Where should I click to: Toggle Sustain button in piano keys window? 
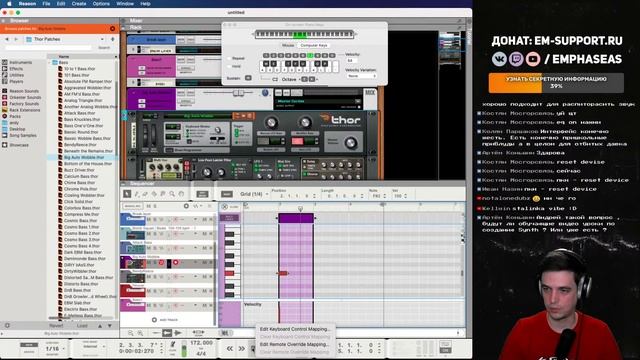(248, 78)
